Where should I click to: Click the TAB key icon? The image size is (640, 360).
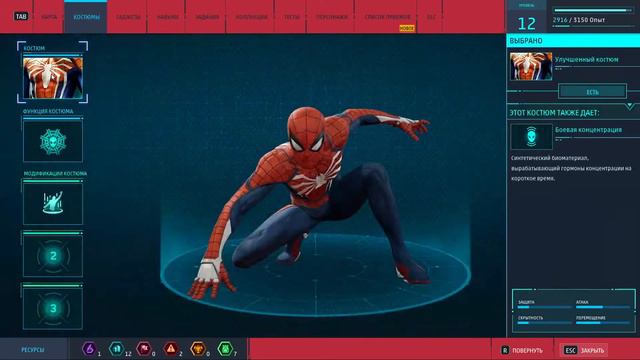pyautogui.click(x=20, y=16)
